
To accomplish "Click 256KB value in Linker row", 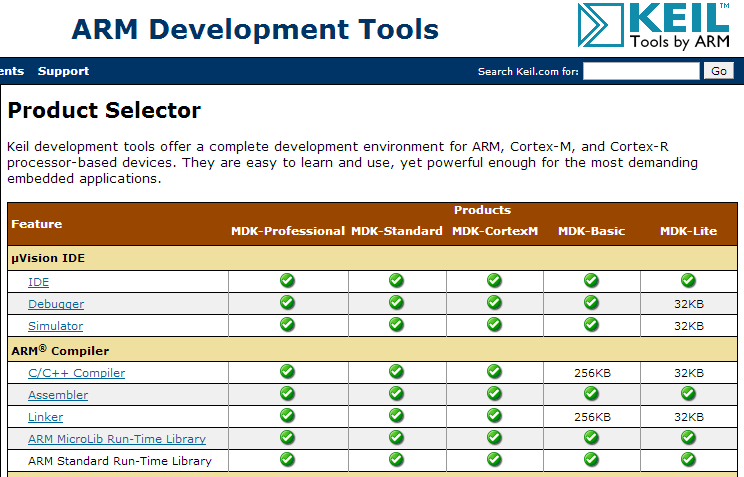I will coord(592,417).
